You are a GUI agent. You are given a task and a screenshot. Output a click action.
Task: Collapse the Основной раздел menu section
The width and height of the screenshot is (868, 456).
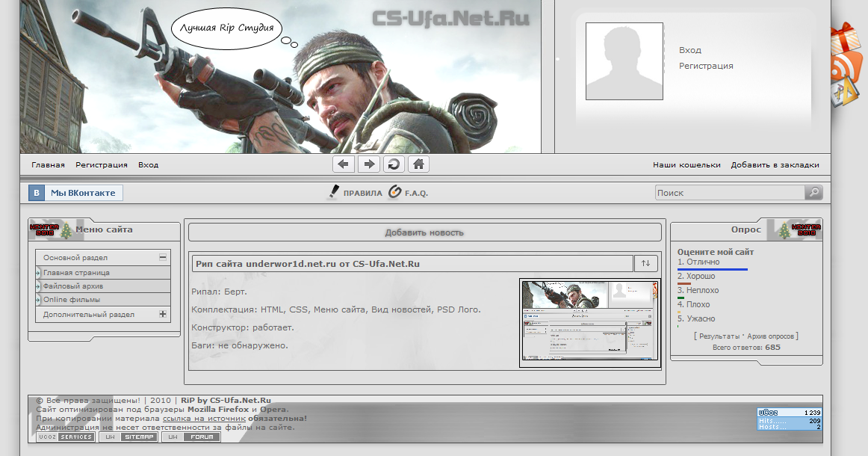[162, 257]
